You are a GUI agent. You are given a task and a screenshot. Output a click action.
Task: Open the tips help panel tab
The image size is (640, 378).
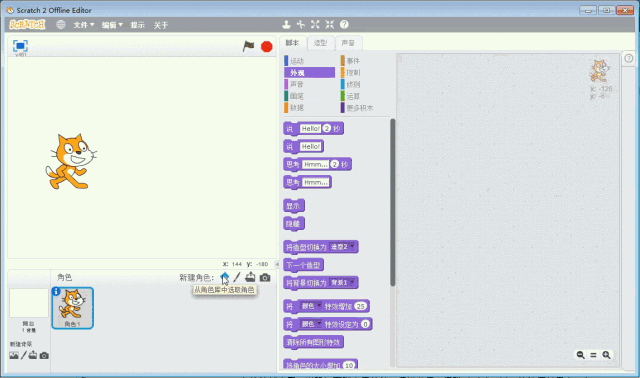click(629, 58)
